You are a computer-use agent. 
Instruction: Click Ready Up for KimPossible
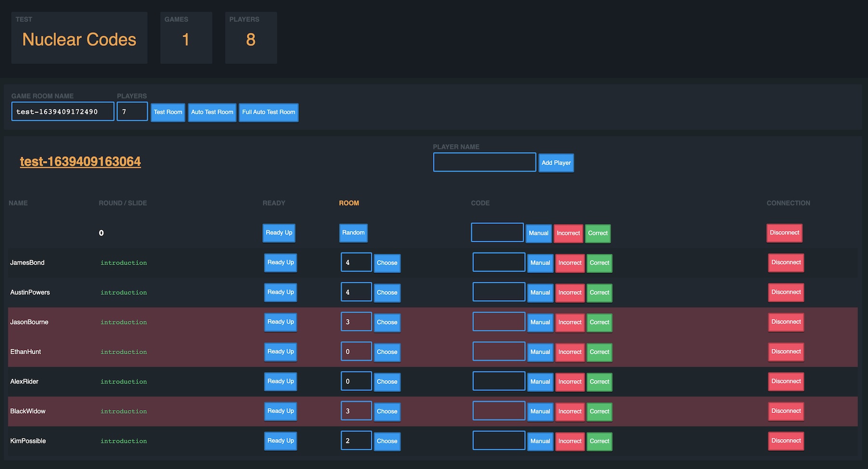point(280,441)
